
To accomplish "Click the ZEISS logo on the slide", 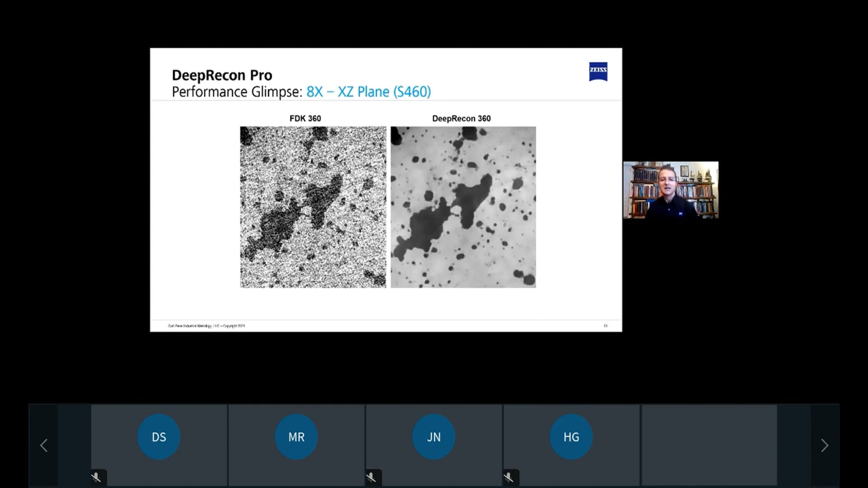I will point(598,71).
